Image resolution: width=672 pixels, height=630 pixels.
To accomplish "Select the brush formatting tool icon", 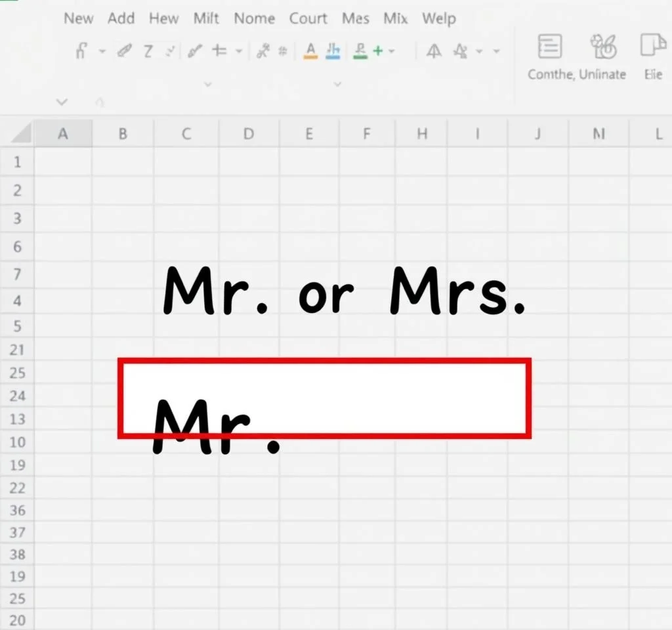I will [x=195, y=51].
